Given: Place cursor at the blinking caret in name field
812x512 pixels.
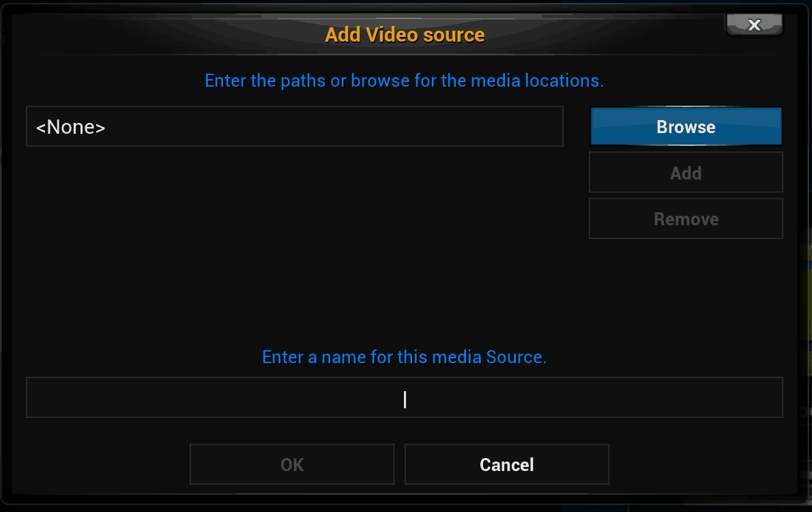Looking at the screenshot, I should [405, 399].
